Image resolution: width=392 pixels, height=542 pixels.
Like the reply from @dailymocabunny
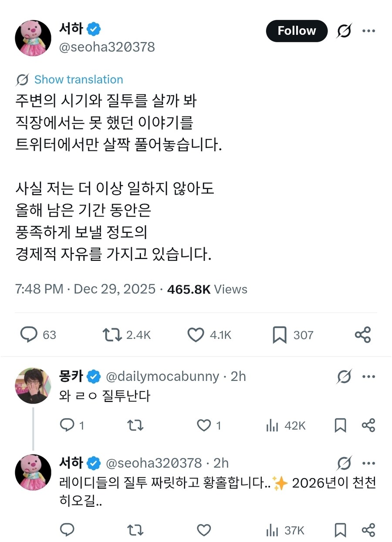click(x=204, y=425)
